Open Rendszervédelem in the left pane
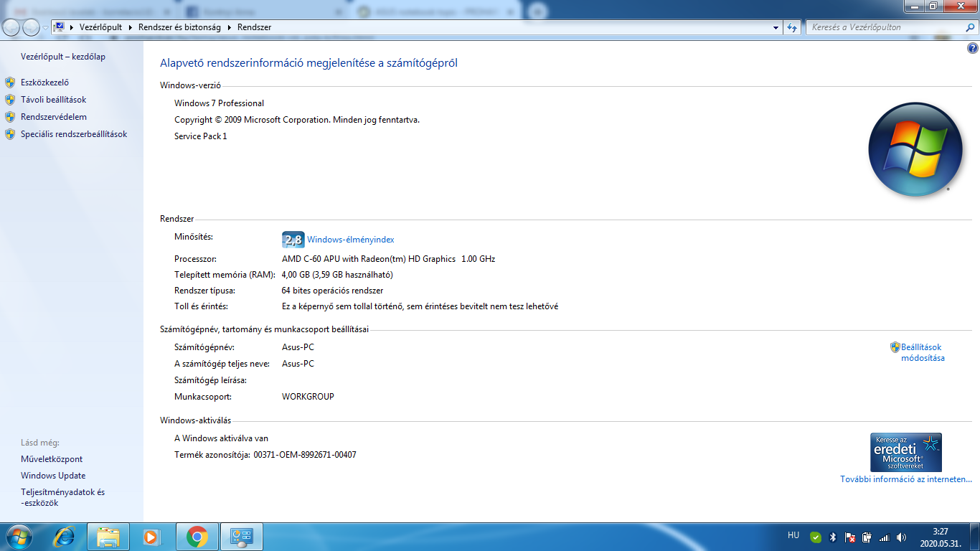The width and height of the screenshot is (980, 551). click(54, 117)
